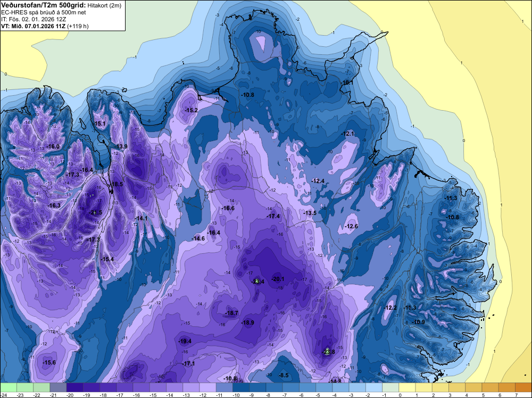Click the -15.6 temperature value
Image resolution: width=532 pixels, height=398 pixels.
coord(49,363)
